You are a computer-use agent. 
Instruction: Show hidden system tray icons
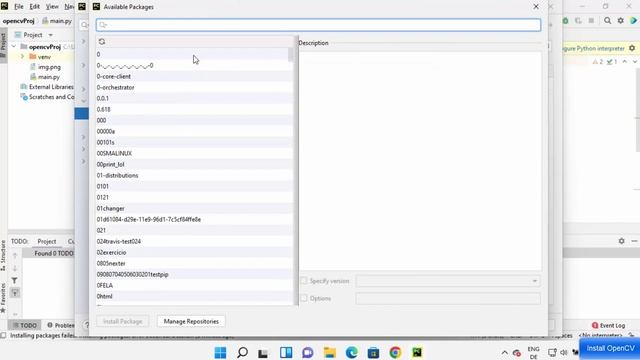click(504, 353)
